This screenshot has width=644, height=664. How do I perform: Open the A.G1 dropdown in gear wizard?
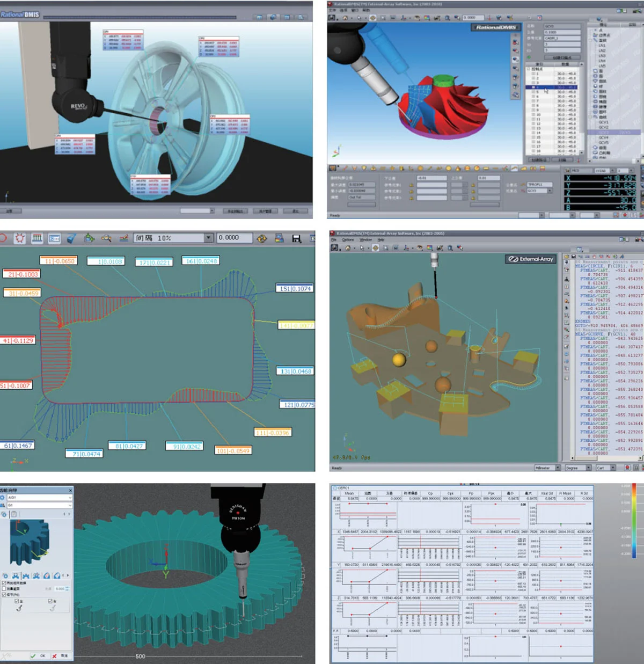point(70,498)
